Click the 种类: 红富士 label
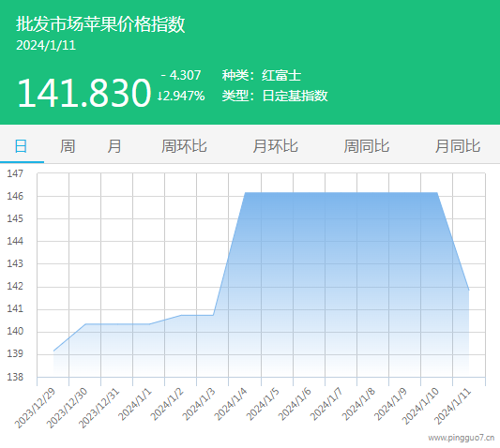Image resolution: width=500 pixels, height=448 pixels. 262,76
